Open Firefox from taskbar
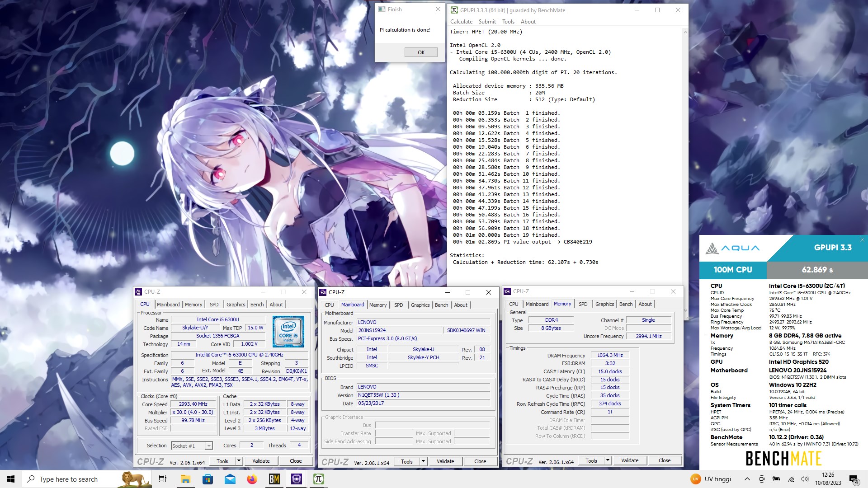Viewport: 868px width, 488px height. [252, 479]
